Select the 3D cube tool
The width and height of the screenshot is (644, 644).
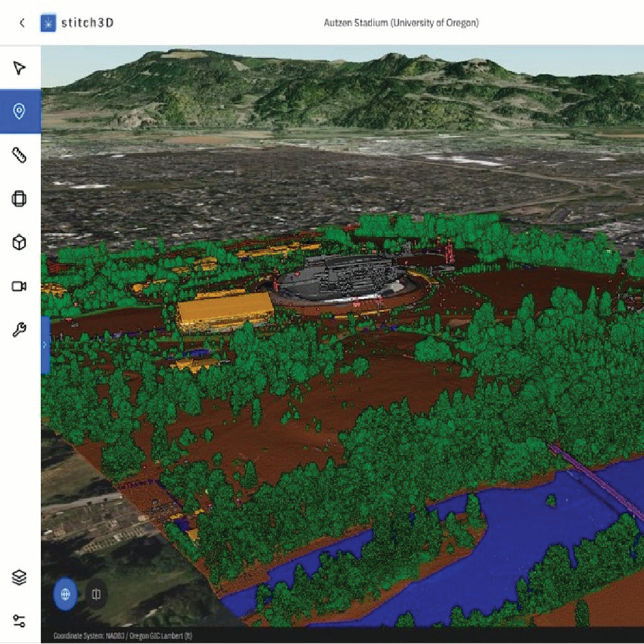click(x=19, y=243)
